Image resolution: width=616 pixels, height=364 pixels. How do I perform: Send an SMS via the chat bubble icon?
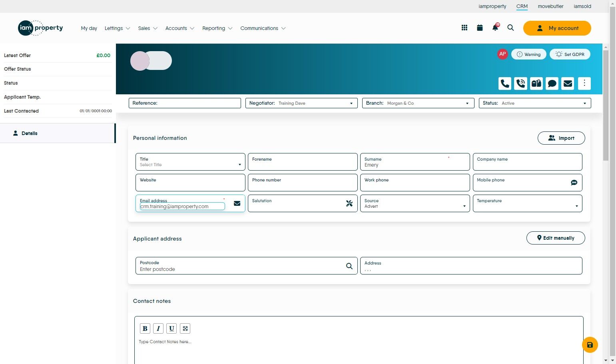click(552, 84)
